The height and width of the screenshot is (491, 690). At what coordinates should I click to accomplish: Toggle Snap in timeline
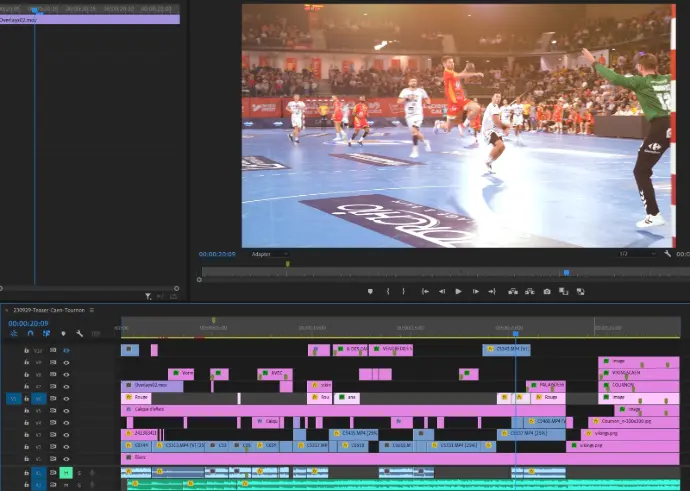click(x=30, y=333)
